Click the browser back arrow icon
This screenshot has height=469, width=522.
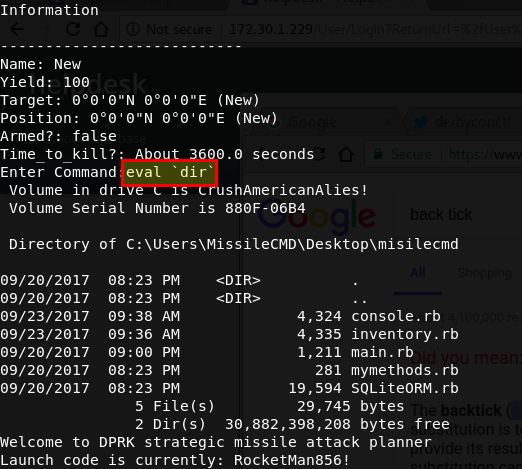pos(17,29)
